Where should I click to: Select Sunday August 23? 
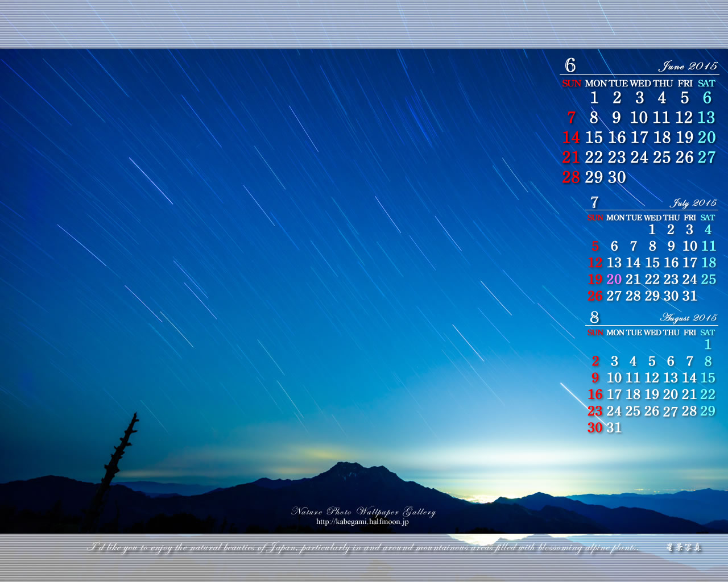(x=595, y=410)
